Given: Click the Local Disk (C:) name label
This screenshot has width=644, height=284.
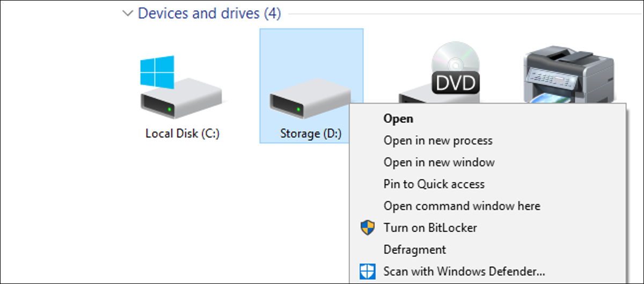Looking at the screenshot, I should (182, 133).
